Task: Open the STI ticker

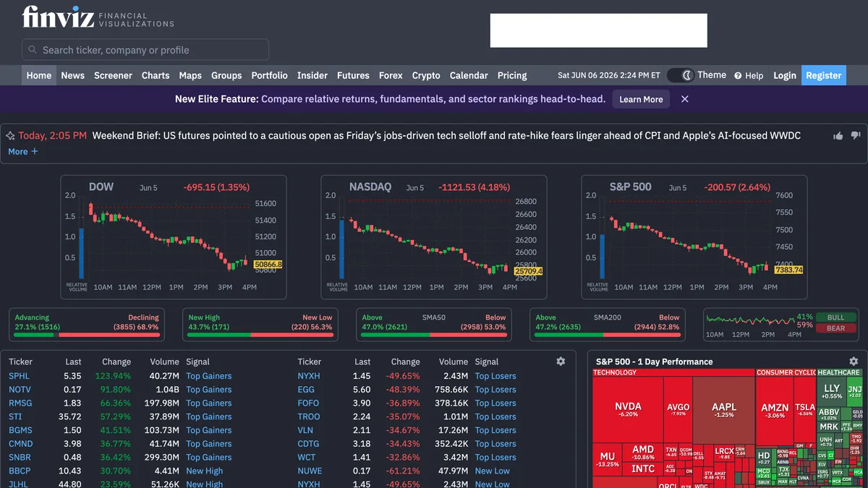Action: [x=15, y=416]
